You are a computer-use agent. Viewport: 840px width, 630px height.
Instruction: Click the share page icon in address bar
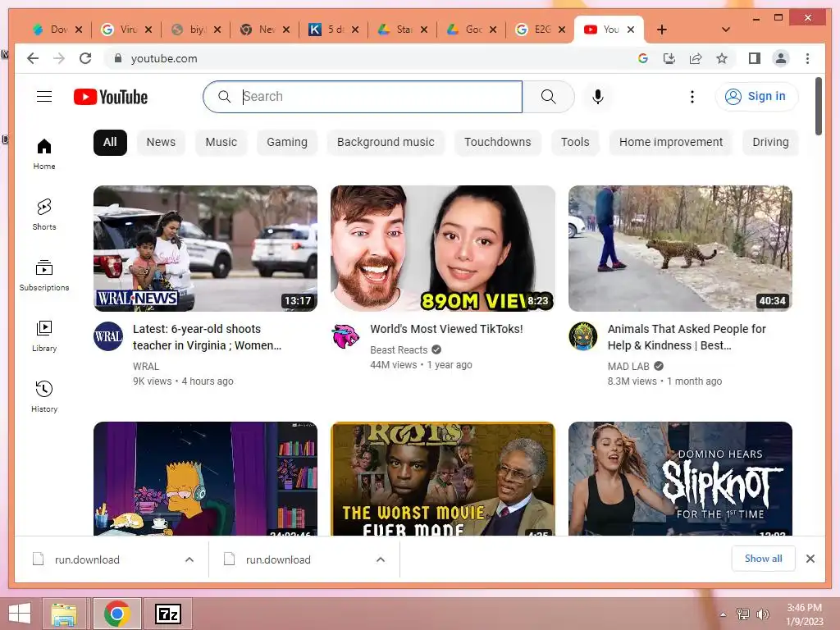point(696,58)
